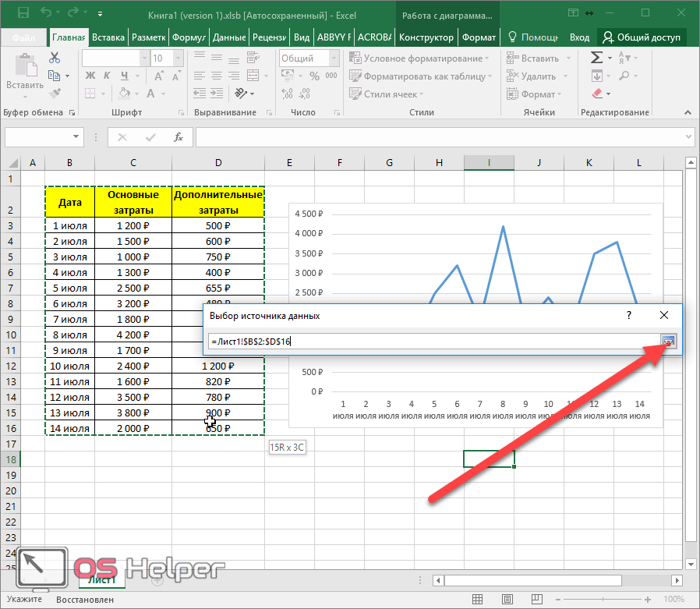Screen dimensions: 700x609
Task: Click the AutoSum sigma icon
Action: (x=596, y=58)
